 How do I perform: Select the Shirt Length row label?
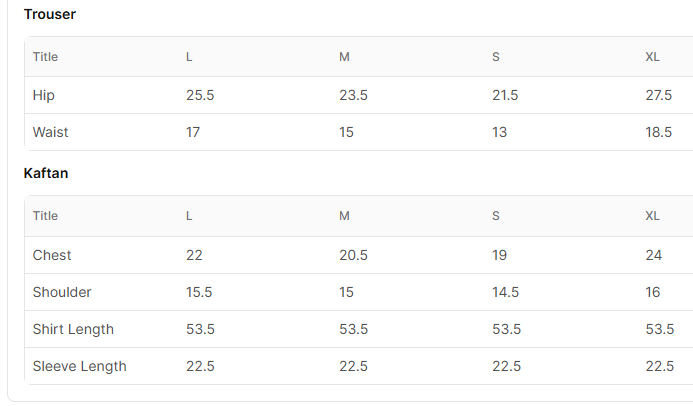73,330
